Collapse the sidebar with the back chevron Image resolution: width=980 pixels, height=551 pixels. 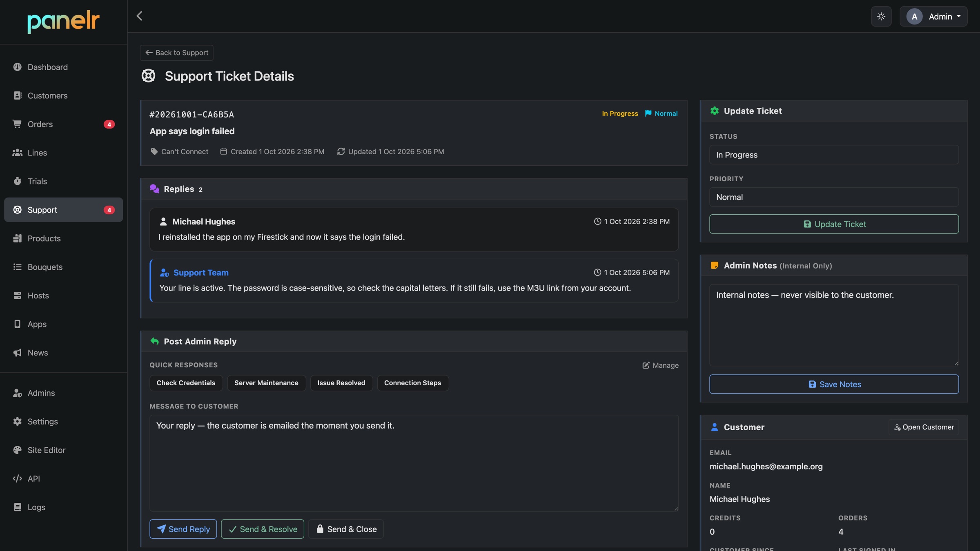139,16
